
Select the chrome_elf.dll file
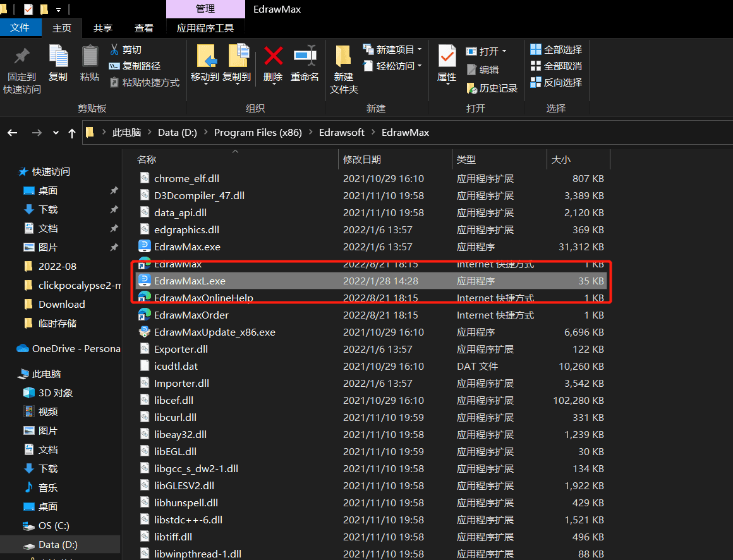372,179
